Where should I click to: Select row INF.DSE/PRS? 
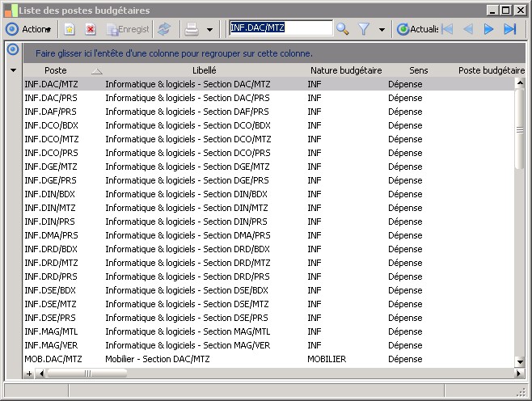tap(269, 318)
